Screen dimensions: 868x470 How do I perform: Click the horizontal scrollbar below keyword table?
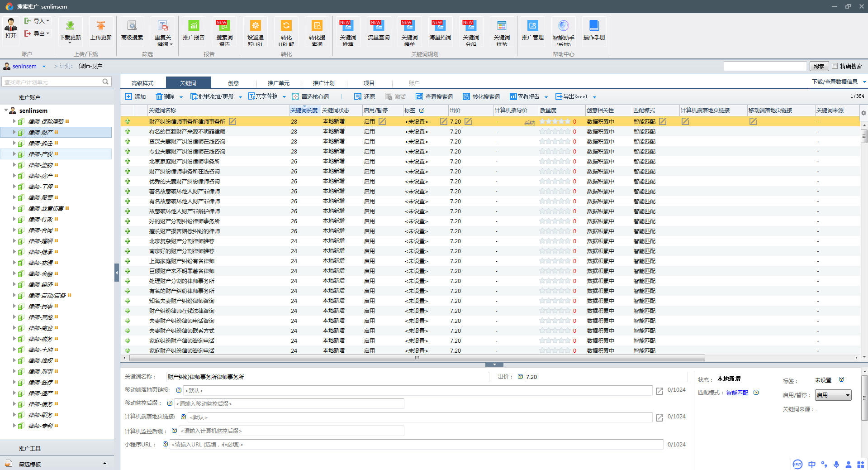click(416, 358)
